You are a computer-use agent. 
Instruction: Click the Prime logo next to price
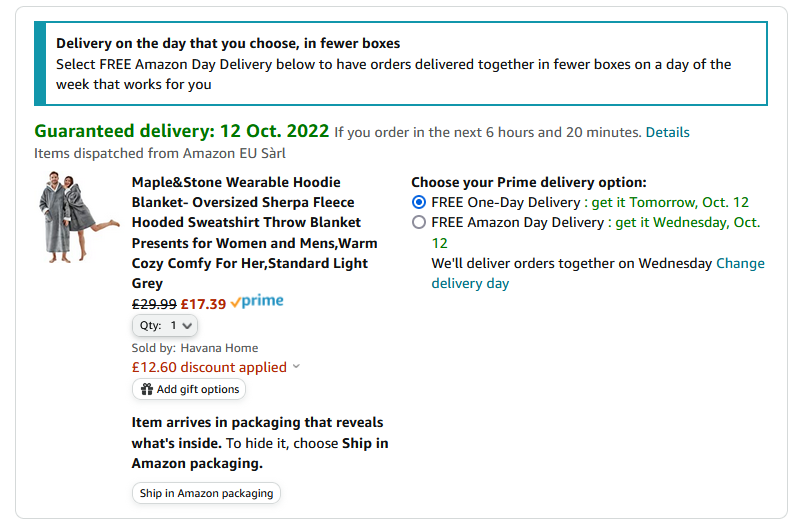257,302
